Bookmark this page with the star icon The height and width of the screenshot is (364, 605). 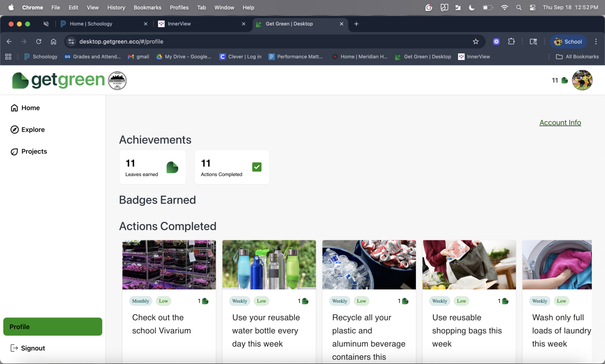pos(475,42)
